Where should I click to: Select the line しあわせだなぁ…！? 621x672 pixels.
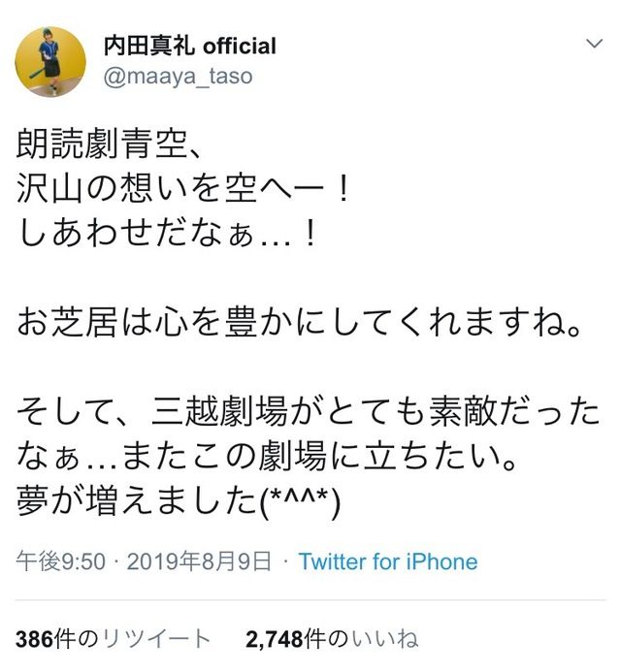click(167, 234)
